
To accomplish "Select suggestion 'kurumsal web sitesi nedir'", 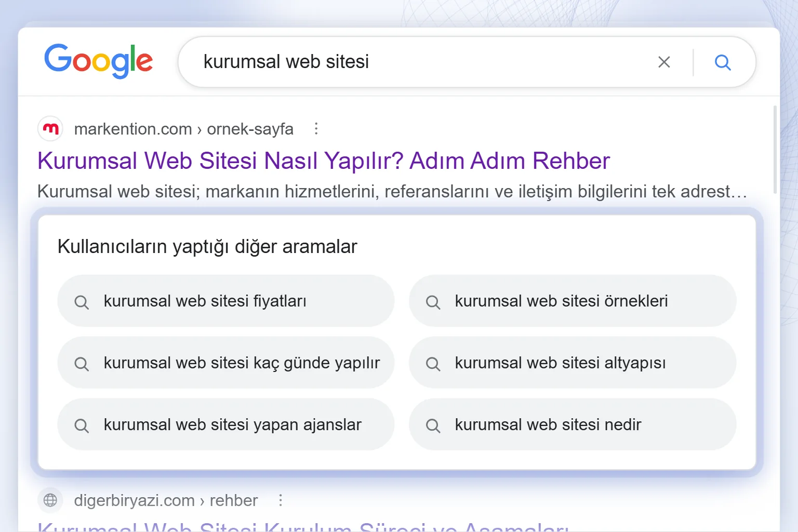I will click(x=573, y=424).
